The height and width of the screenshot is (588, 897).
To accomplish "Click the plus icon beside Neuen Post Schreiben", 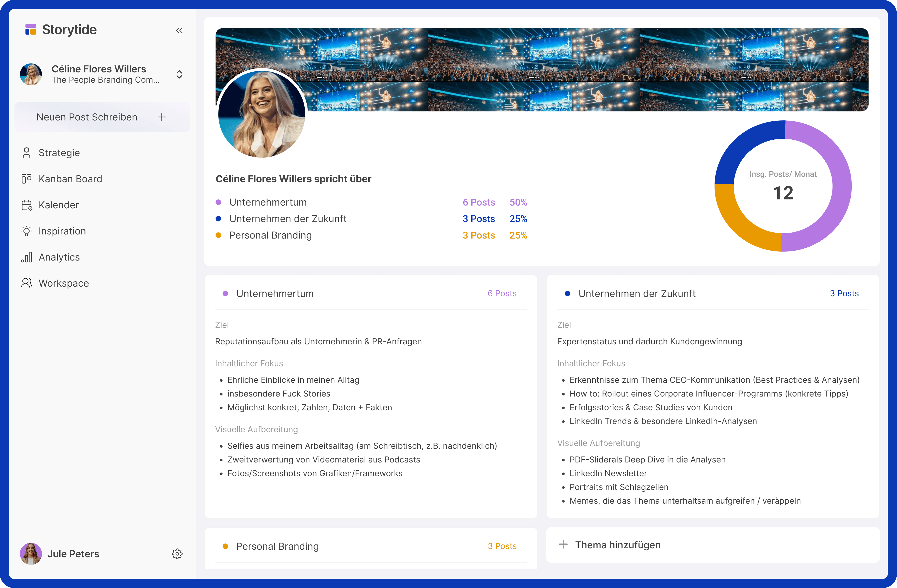I will click(x=162, y=117).
